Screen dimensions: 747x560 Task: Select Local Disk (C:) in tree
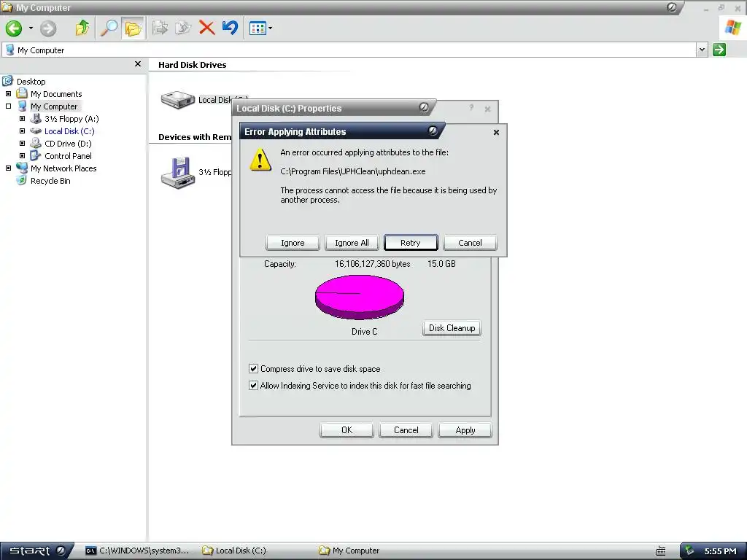point(69,131)
